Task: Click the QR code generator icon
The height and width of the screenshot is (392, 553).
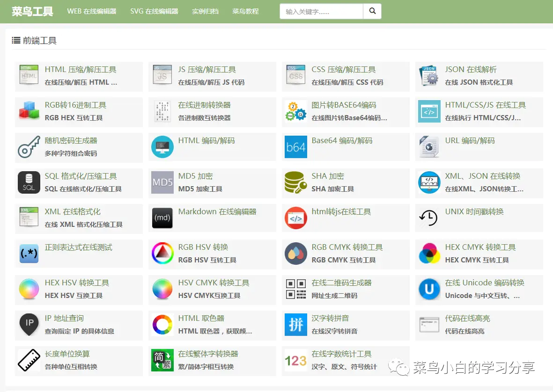Action: click(x=295, y=289)
